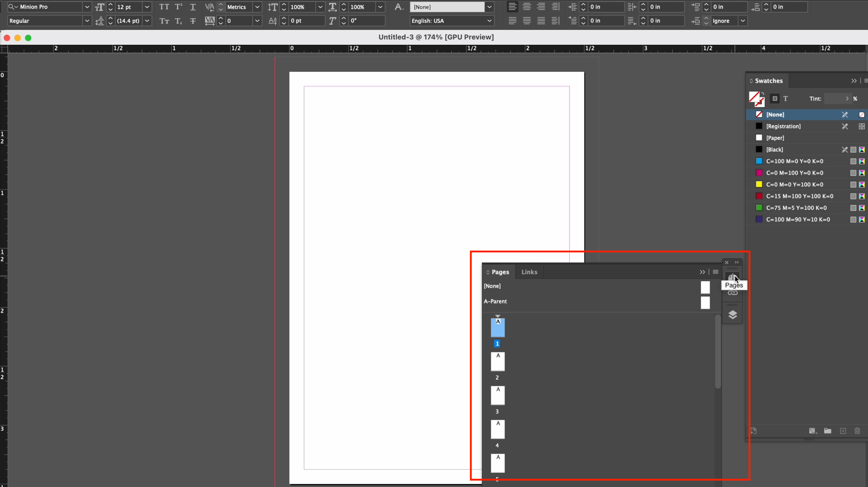Viewport: 868px width, 487px height.
Task: Toggle Superscript formatting
Action: click(x=178, y=7)
